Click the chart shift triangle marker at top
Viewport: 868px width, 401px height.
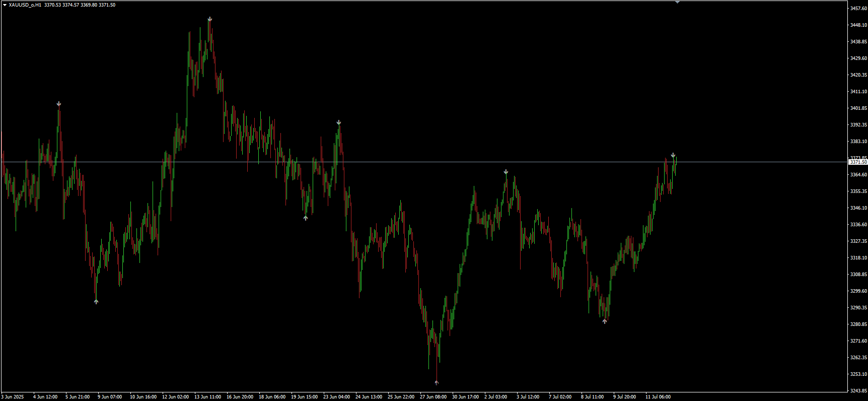click(x=677, y=2)
